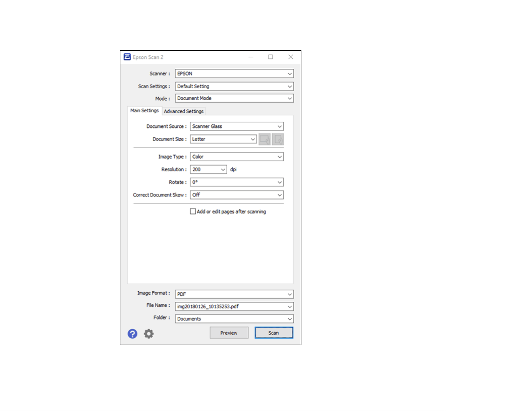Open the Correct Document Skew dropdown

[237, 195]
